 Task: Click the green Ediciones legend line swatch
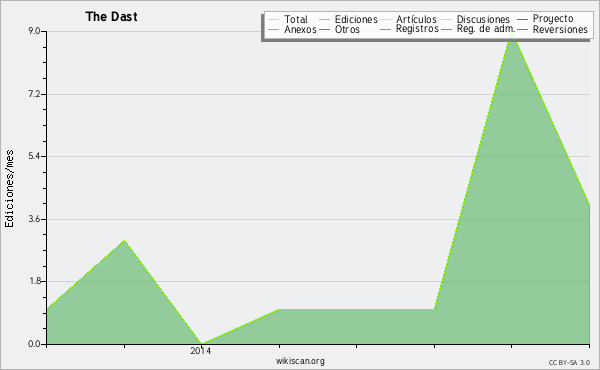(324, 20)
